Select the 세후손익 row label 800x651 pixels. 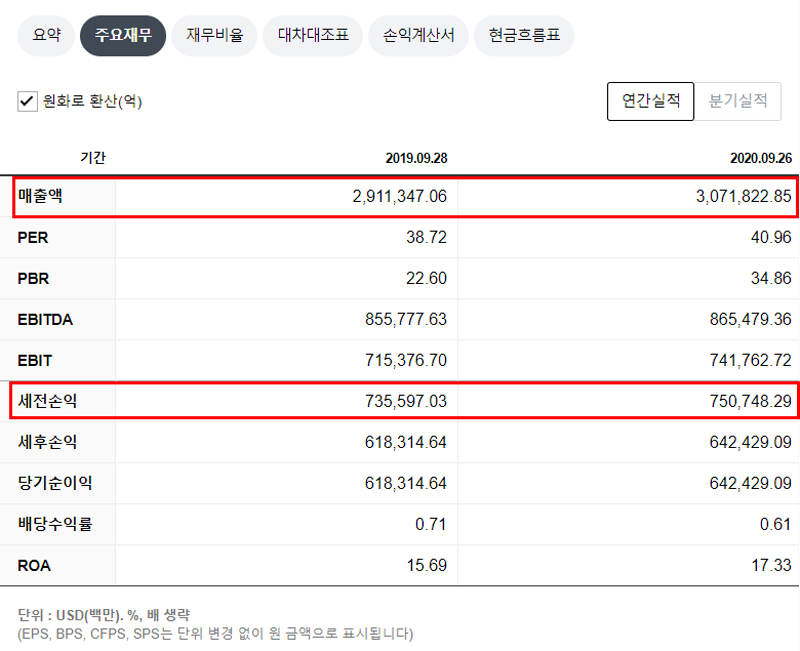click(47, 442)
